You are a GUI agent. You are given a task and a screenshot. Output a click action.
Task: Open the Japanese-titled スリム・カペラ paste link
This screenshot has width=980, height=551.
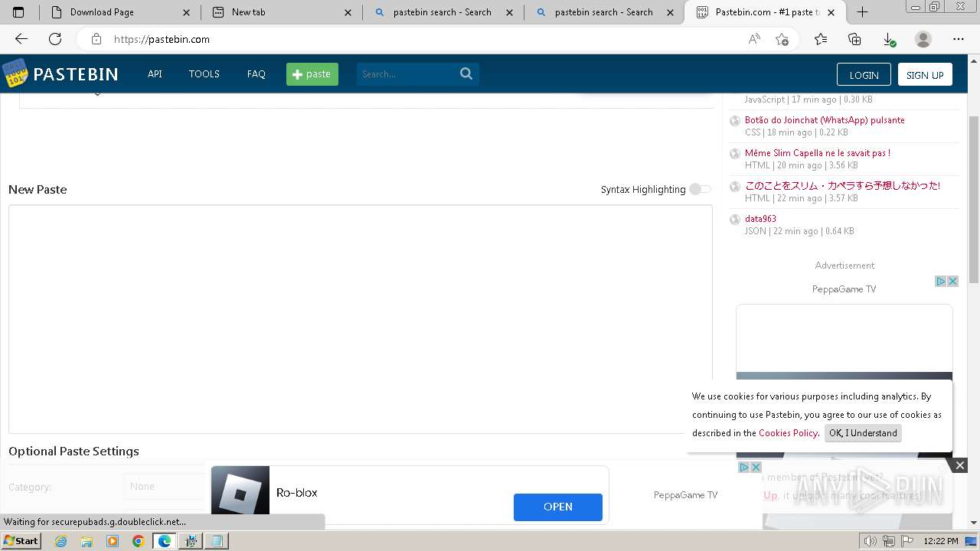point(842,186)
